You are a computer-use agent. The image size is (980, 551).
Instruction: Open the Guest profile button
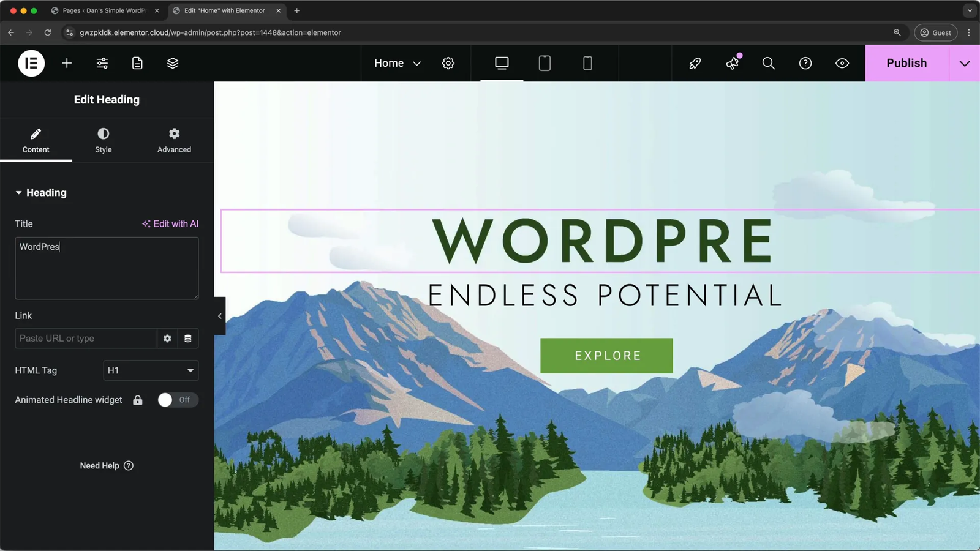[935, 32]
